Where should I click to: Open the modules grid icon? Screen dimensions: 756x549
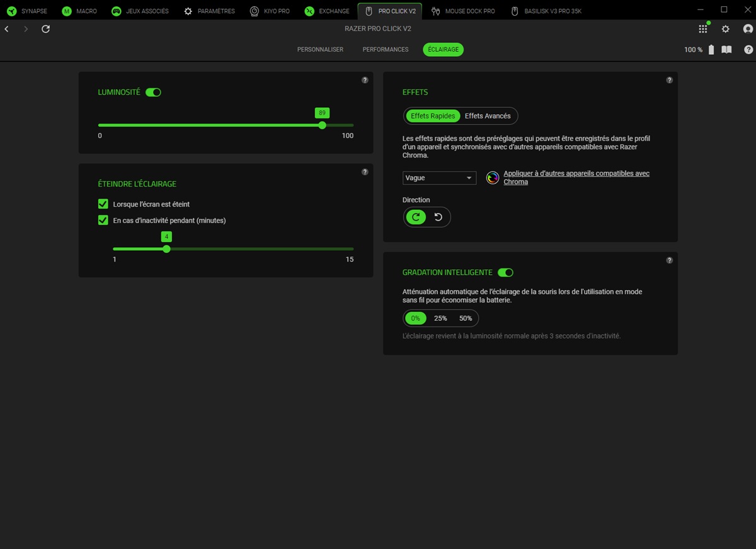[703, 29]
